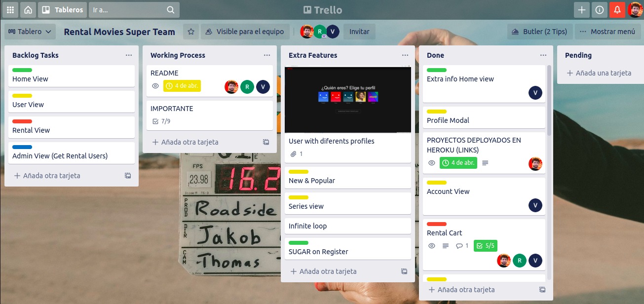Image resolution: width=644 pixels, height=304 pixels.
Task: Click the search magnifier icon
Action: click(x=170, y=10)
